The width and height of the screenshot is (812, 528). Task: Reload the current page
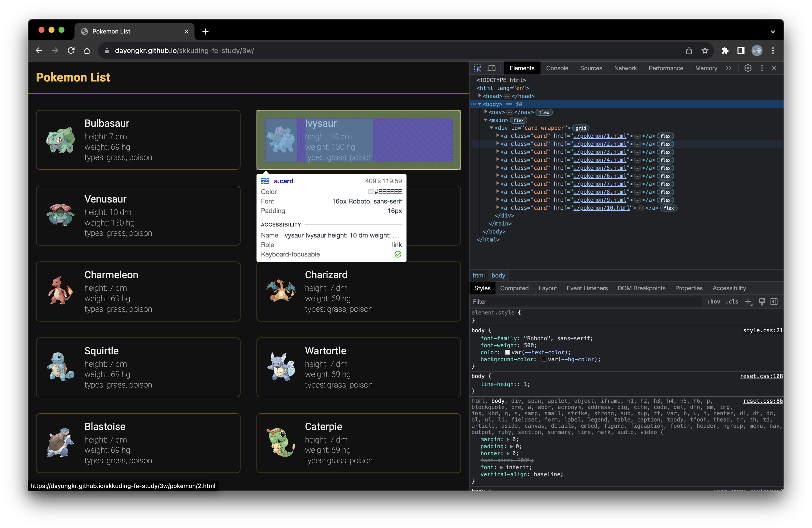click(x=71, y=50)
